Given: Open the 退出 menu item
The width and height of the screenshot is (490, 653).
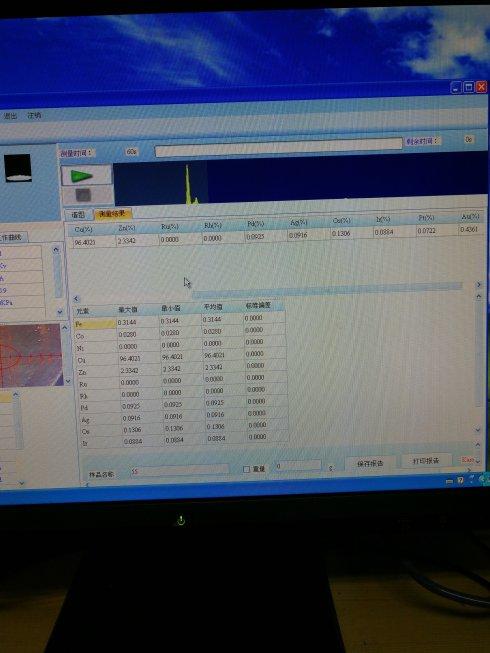Looking at the screenshot, I should pos(10,116).
